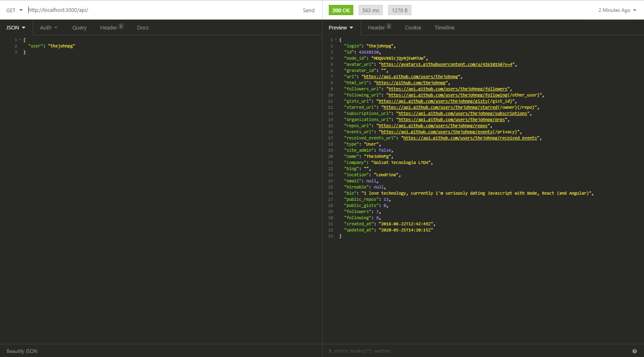Open the Docs tab

coord(143,28)
